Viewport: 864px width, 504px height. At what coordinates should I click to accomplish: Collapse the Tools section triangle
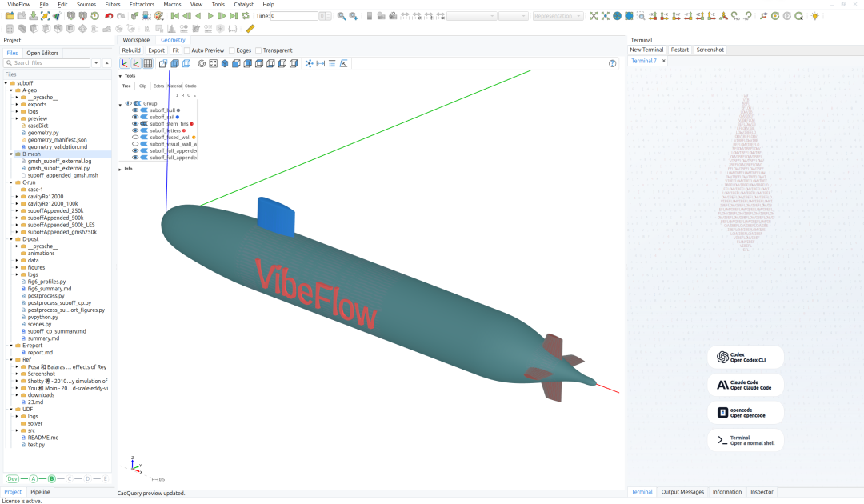point(120,76)
